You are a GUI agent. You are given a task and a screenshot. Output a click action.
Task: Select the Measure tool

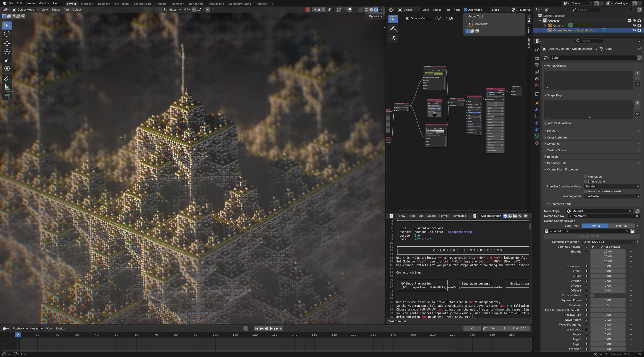click(7, 87)
